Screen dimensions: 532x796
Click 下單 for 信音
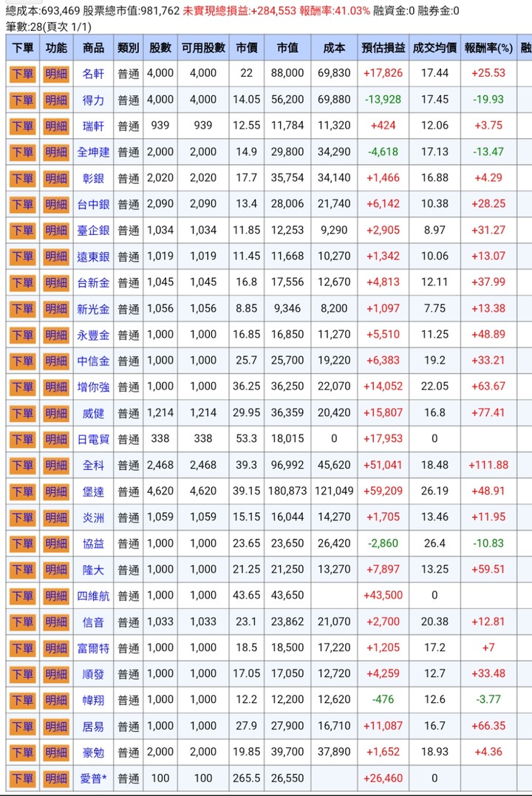click(x=22, y=622)
